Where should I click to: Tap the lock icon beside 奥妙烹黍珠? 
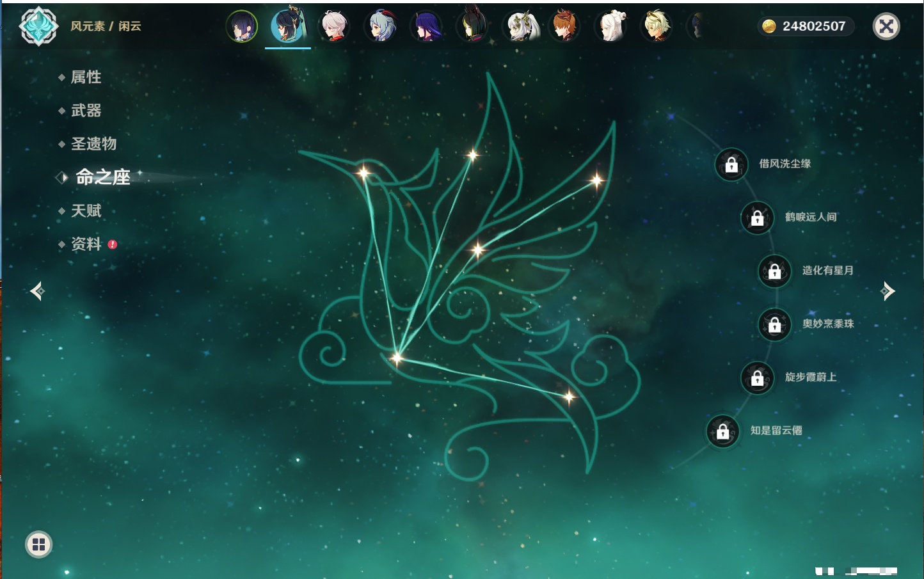pos(775,324)
